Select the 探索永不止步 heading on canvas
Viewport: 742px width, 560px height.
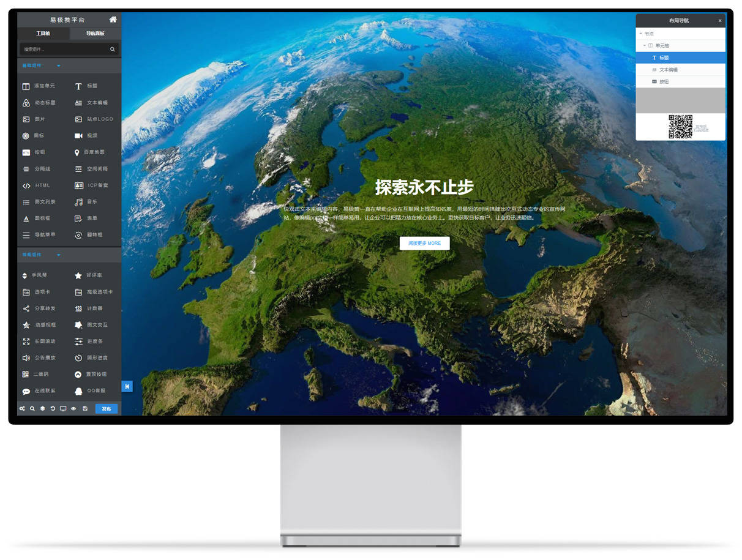tap(424, 187)
